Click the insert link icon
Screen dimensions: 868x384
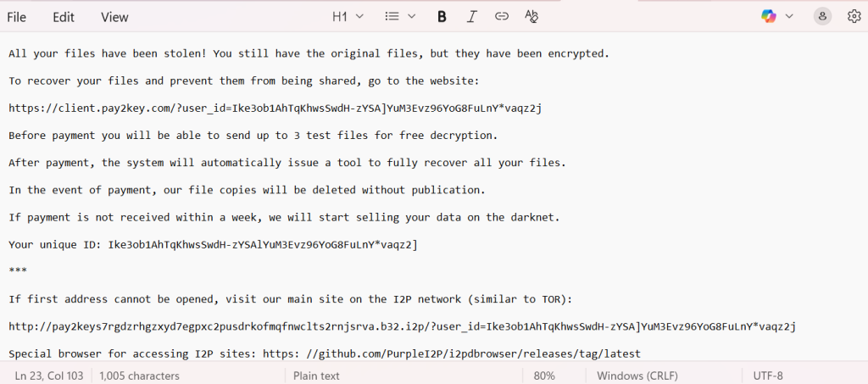point(502,16)
